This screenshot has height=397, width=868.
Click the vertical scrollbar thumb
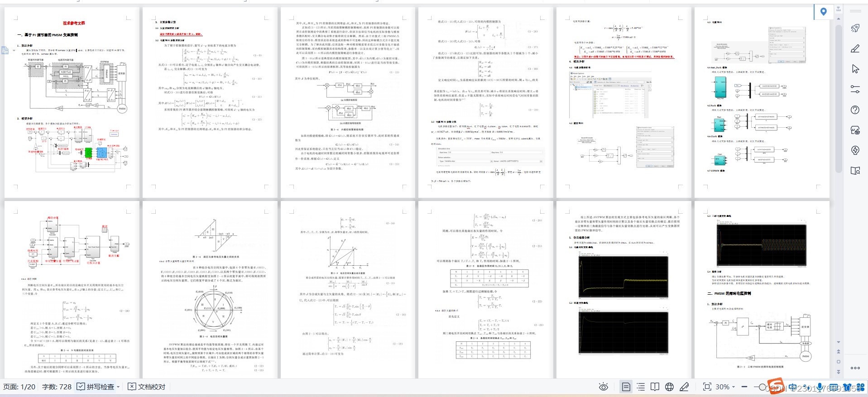click(839, 99)
